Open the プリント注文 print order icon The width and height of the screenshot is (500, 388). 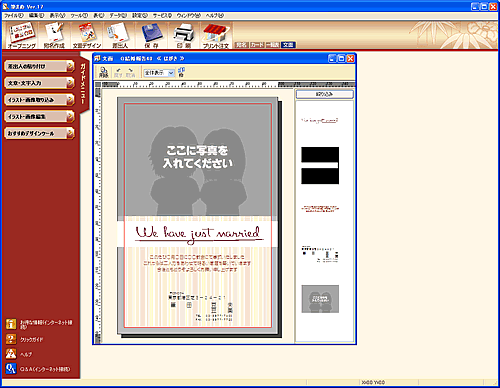point(216,35)
